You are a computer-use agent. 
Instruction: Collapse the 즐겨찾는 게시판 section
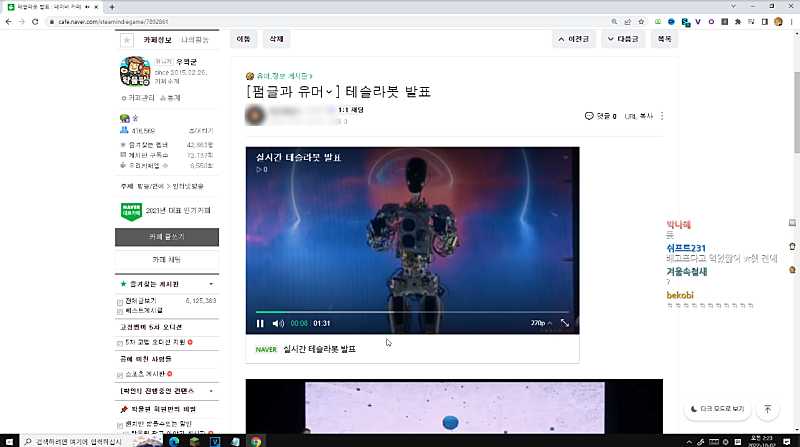click(x=211, y=284)
